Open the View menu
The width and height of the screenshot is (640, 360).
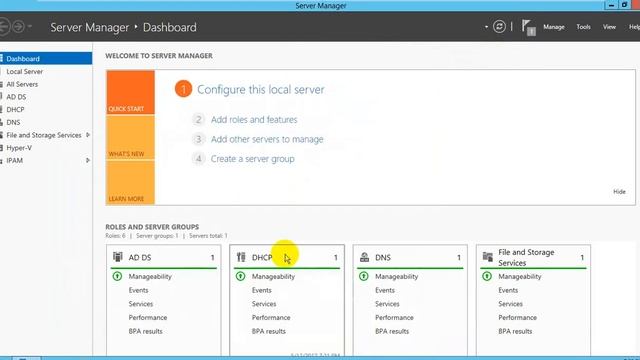(x=609, y=27)
